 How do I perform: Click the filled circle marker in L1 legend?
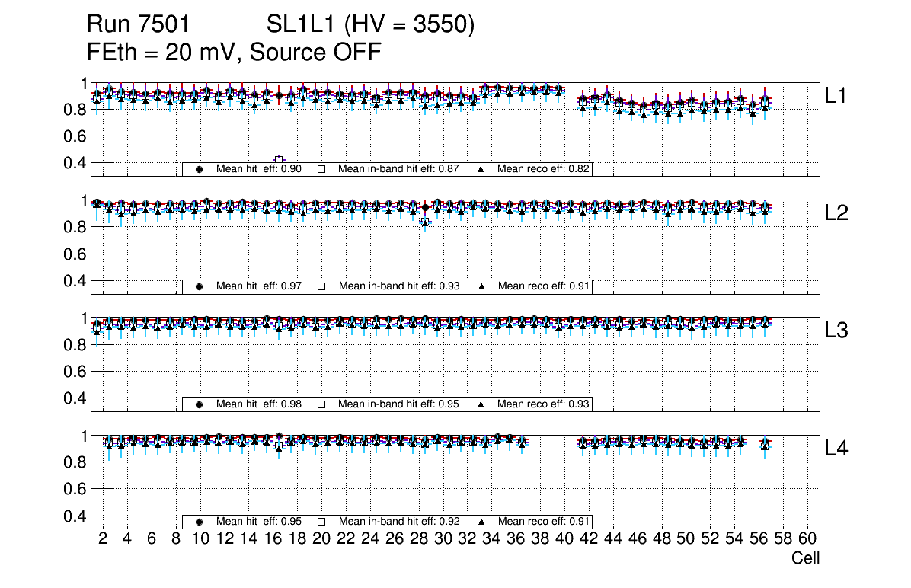[x=200, y=169]
